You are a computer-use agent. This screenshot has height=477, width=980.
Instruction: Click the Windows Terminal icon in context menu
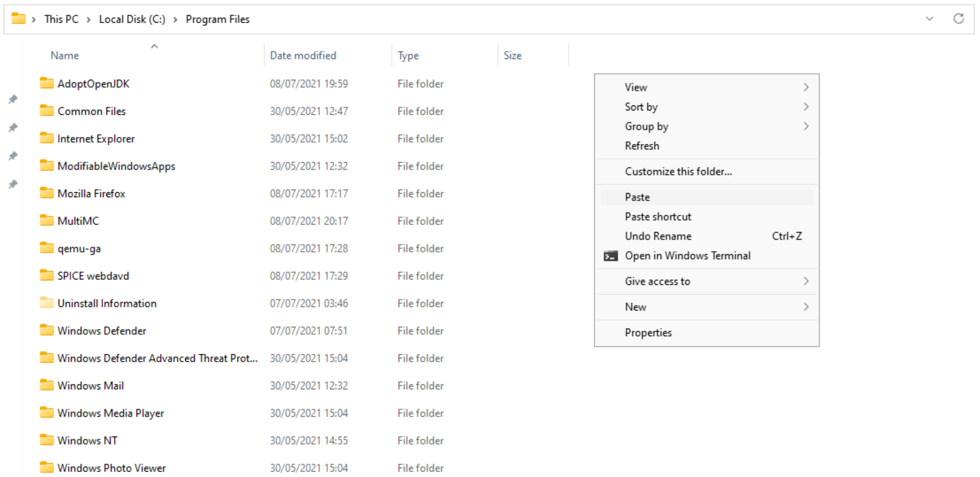coord(610,256)
